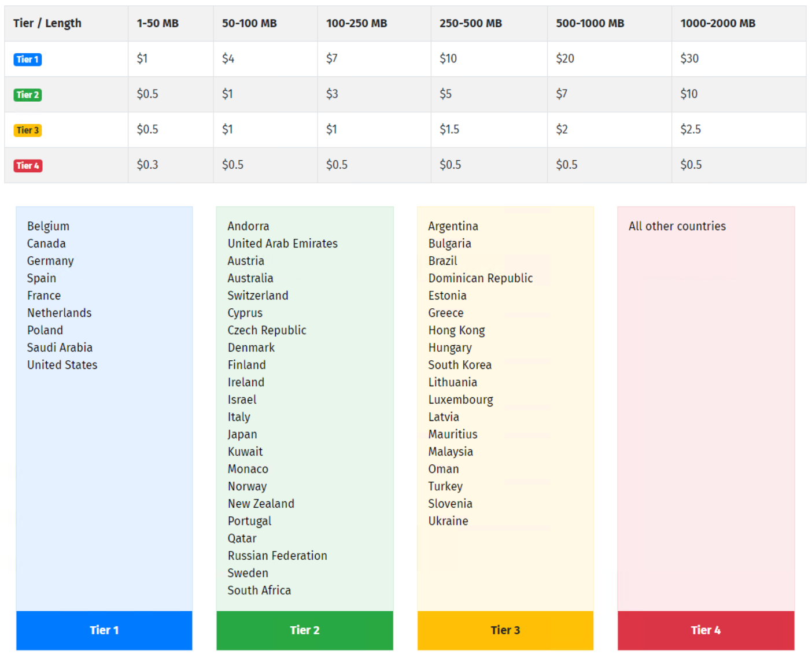The height and width of the screenshot is (654, 812).
Task: Select the 1-50 MB column header
Action: tap(171, 24)
